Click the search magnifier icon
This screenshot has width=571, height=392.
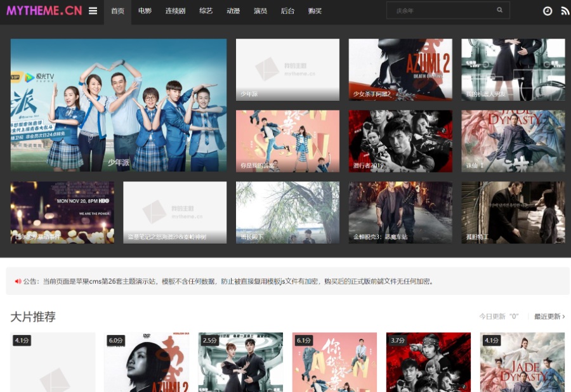[x=500, y=10]
